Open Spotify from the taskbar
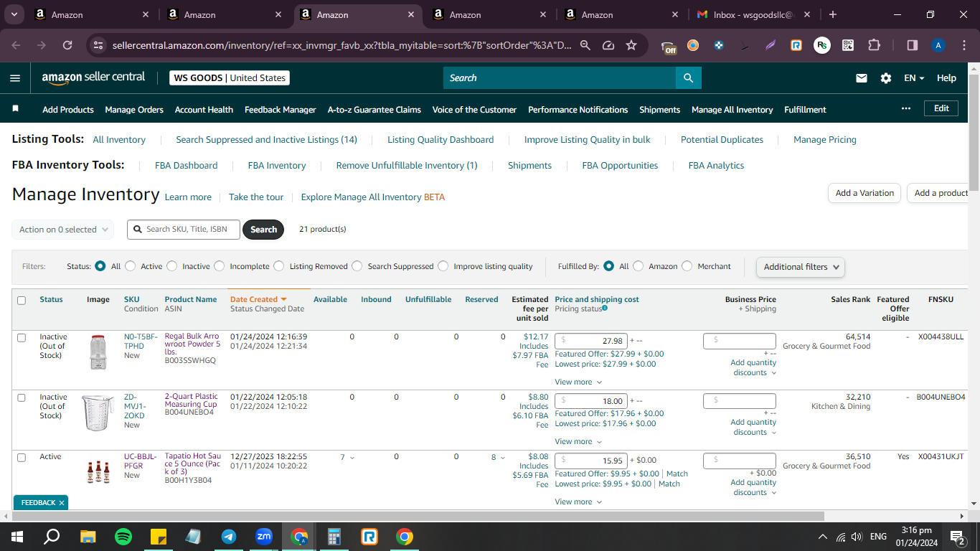Image resolution: width=980 pixels, height=551 pixels. (x=123, y=537)
